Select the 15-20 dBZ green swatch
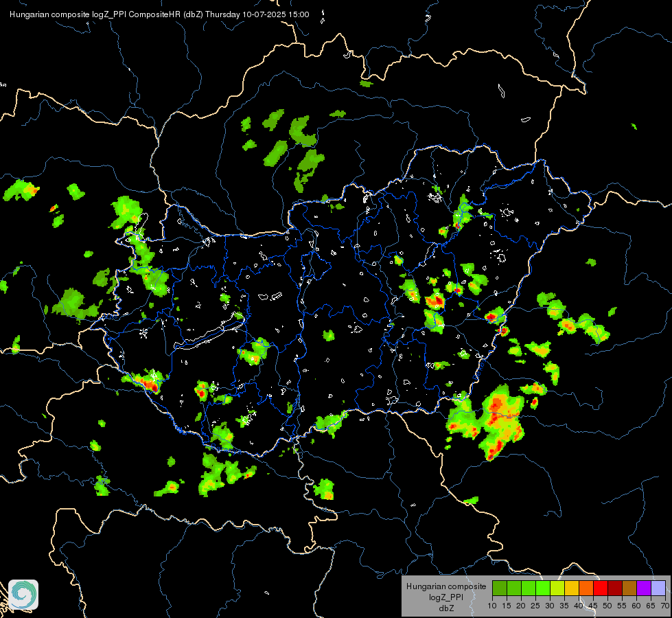The height and width of the screenshot is (618, 672). point(514,588)
